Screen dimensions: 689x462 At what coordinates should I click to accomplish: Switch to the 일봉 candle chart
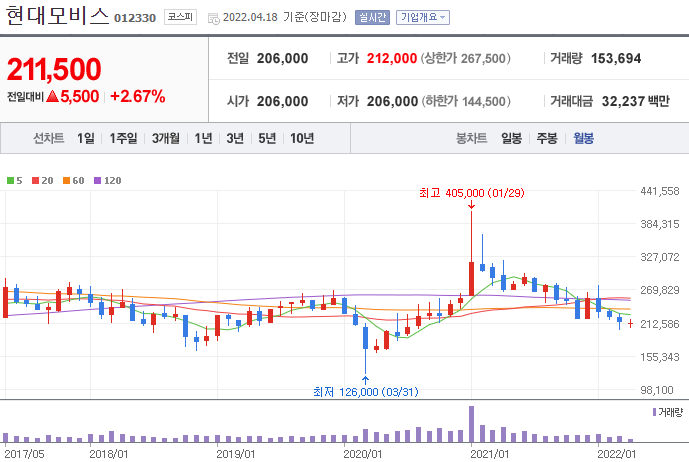click(511, 138)
